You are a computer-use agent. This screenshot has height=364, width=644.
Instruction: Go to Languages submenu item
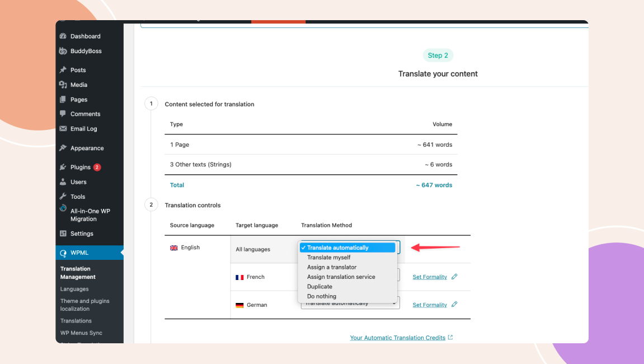pyautogui.click(x=74, y=289)
